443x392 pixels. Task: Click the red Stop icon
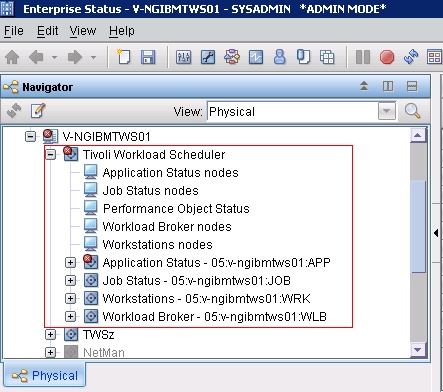tap(387, 57)
